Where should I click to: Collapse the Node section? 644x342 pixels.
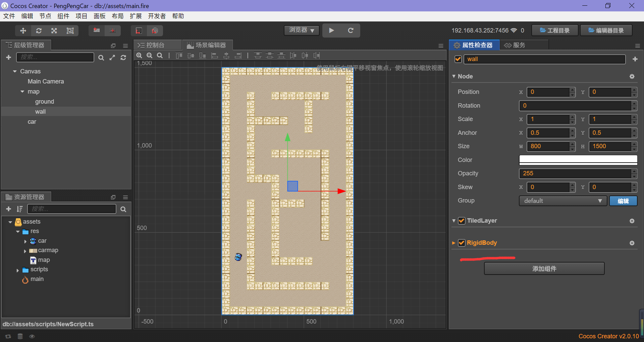[x=454, y=76]
